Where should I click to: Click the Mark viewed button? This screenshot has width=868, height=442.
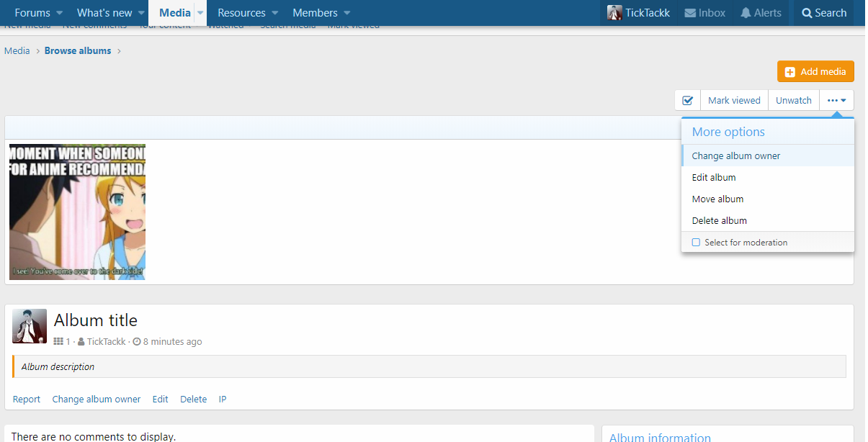(733, 100)
